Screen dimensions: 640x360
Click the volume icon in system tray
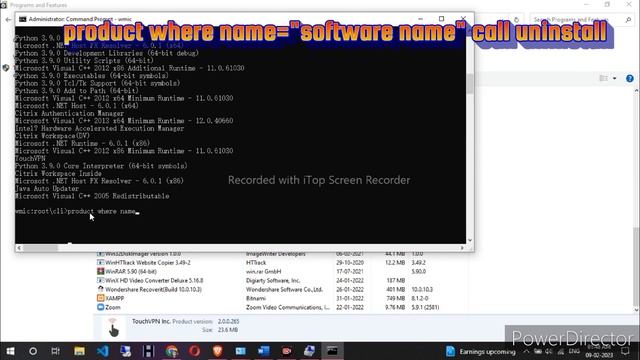pyautogui.click(x=549, y=351)
